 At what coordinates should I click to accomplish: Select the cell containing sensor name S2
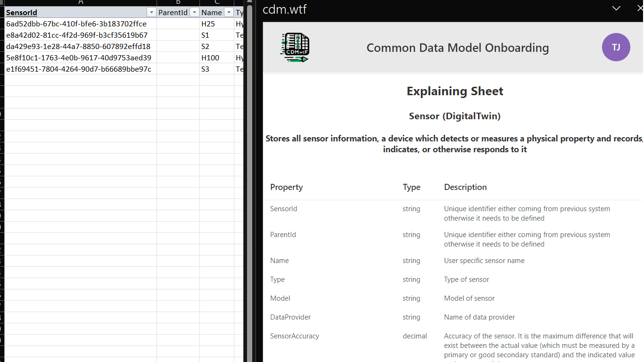(x=216, y=47)
